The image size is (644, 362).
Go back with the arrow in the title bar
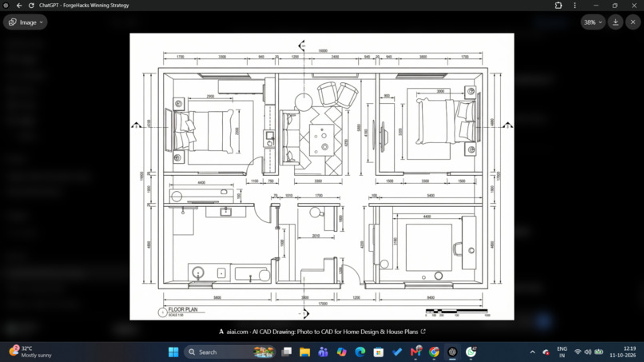pos(19,6)
